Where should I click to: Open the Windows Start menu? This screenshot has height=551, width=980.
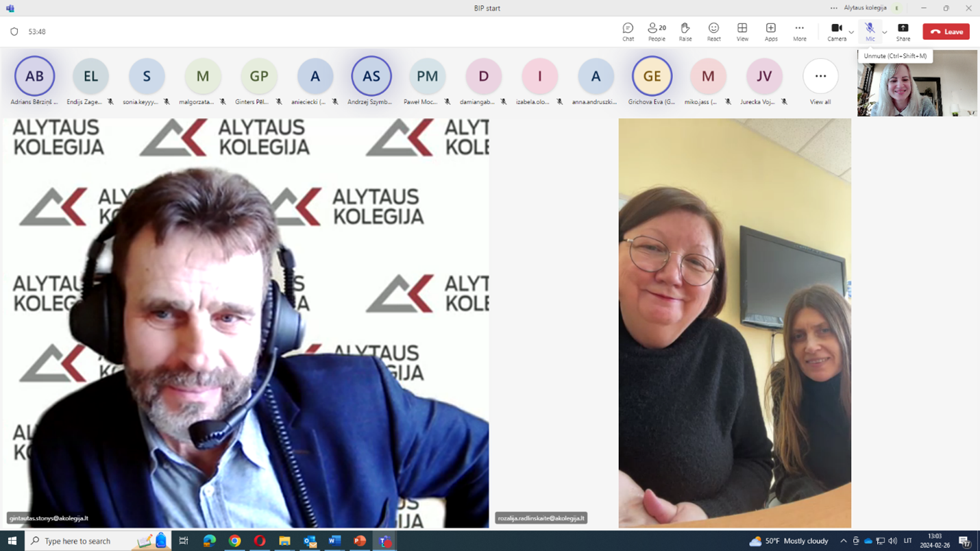(x=12, y=541)
